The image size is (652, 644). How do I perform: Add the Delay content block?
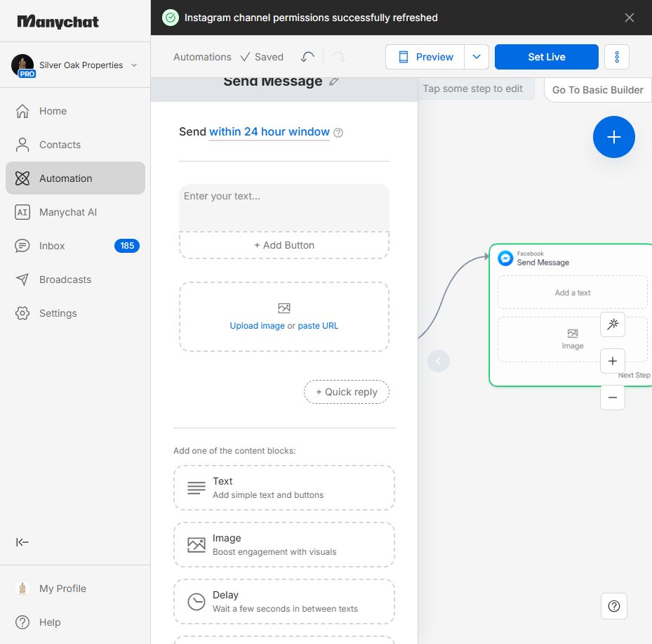[x=284, y=602]
